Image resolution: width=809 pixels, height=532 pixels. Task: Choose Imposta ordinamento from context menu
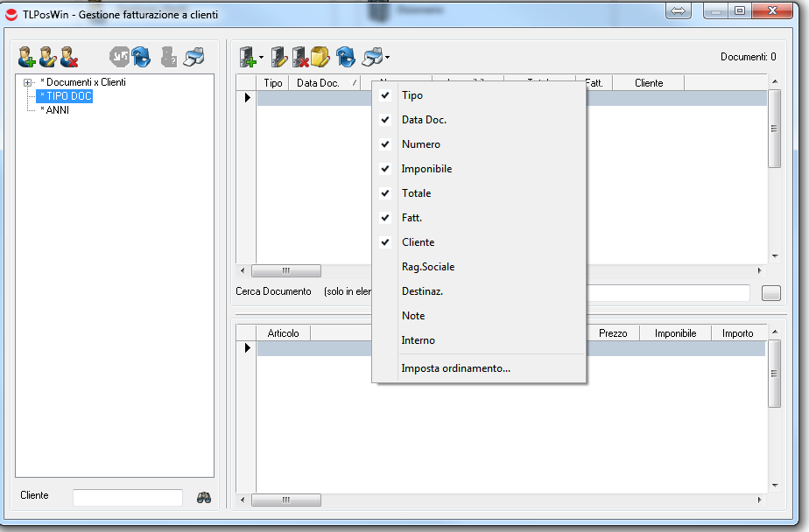[455, 368]
